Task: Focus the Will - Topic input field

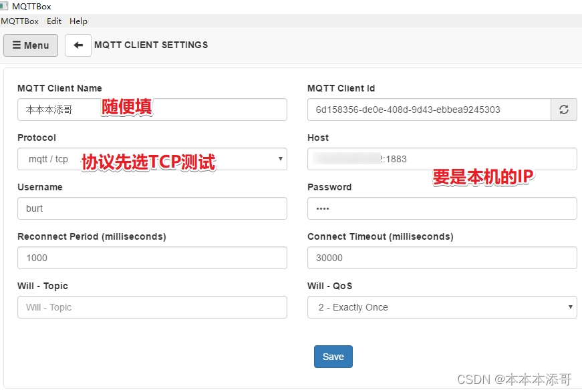Action: coord(152,307)
